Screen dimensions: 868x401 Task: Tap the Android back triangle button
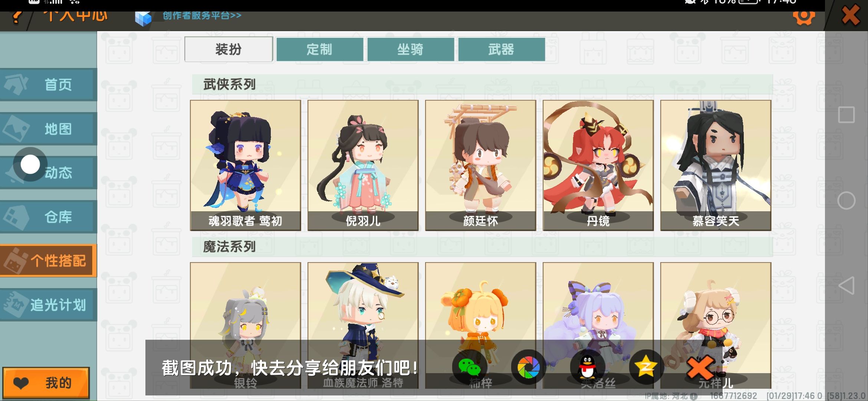click(x=846, y=286)
